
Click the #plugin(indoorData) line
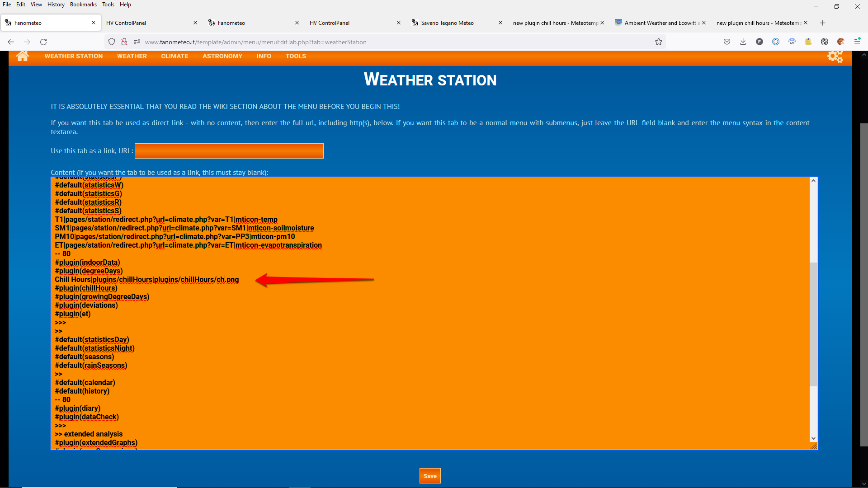[88, 263]
